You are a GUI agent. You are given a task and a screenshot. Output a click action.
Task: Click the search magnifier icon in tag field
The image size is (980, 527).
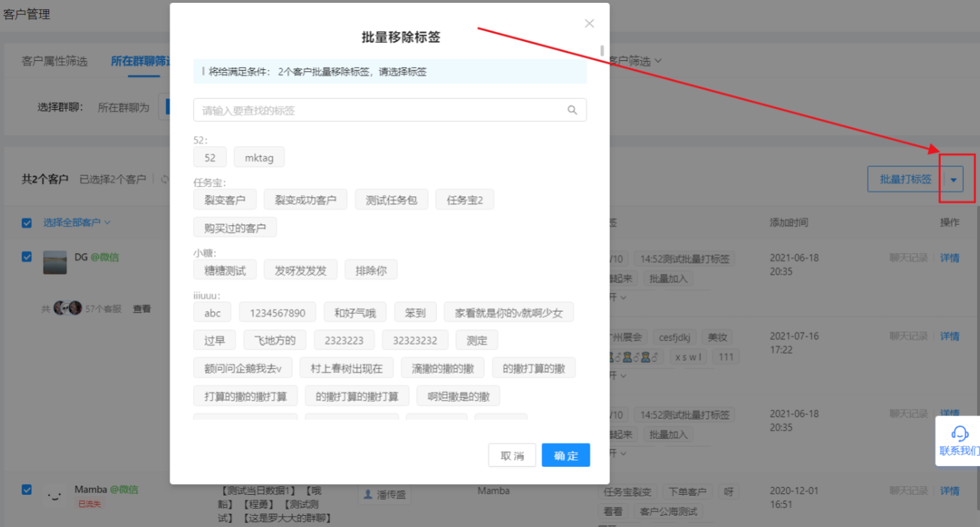click(572, 110)
